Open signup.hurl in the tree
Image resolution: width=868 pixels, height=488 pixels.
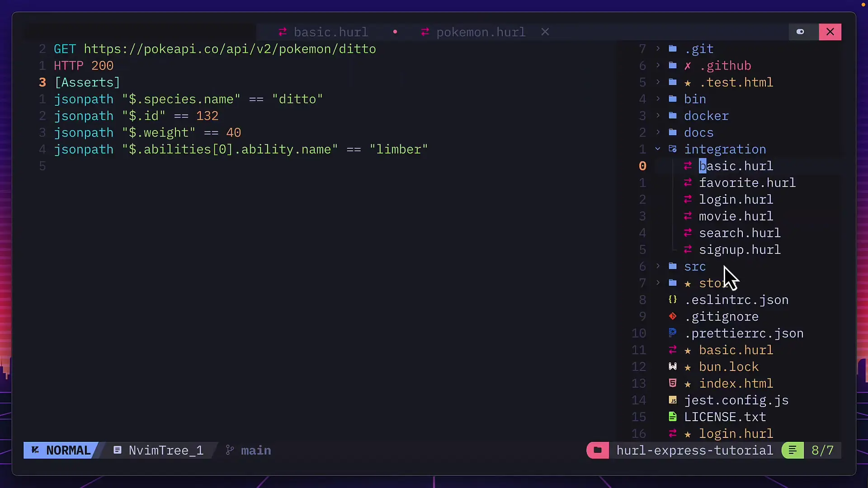tap(740, 249)
